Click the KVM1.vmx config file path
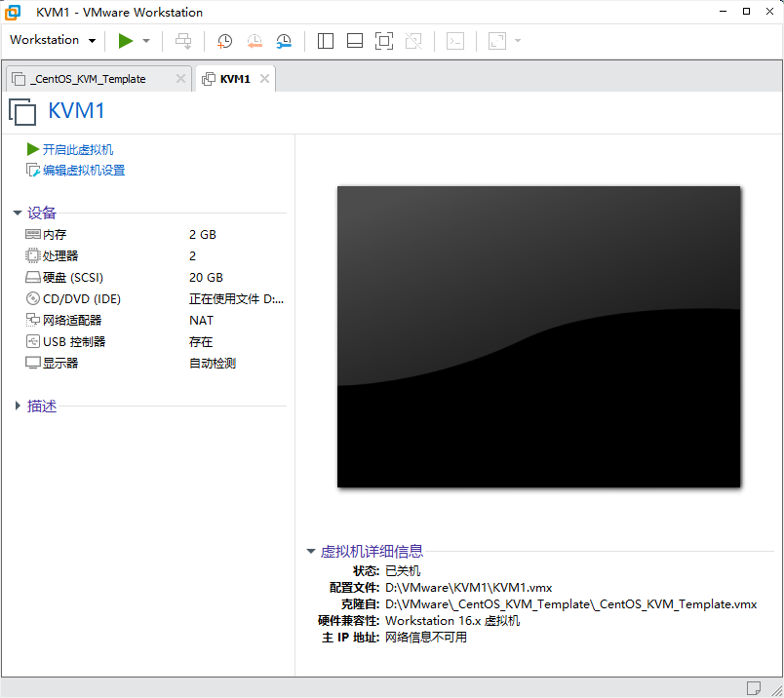The width and height of the screenshot is (784, 698). (468, 588)
